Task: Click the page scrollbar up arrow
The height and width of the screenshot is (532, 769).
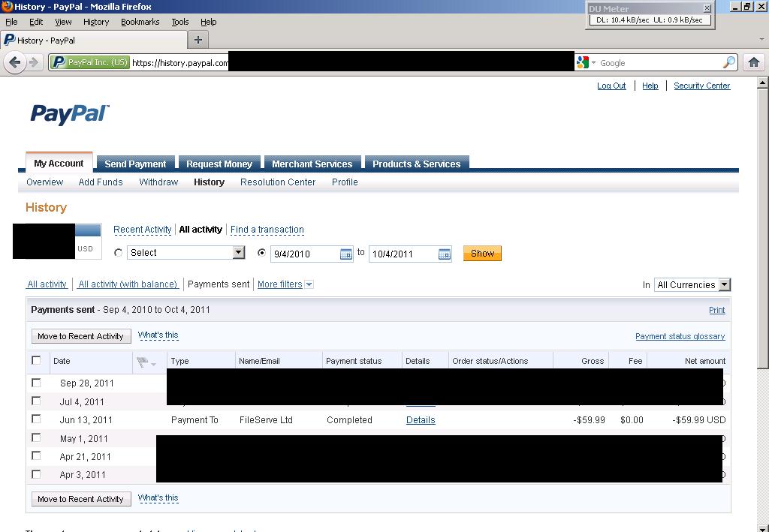Action: (x=763, y=83)
